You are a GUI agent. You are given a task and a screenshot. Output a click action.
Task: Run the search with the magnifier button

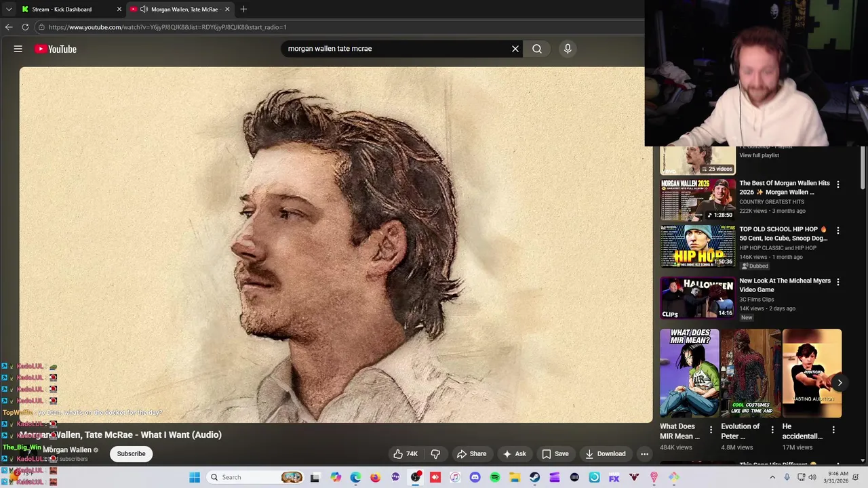pyautogui.click(x=537, y=49)
